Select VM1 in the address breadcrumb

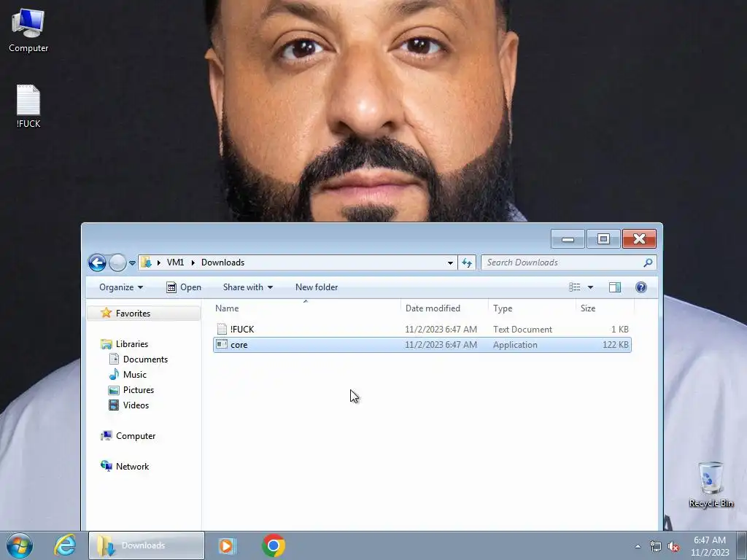[x=175, y=262]
